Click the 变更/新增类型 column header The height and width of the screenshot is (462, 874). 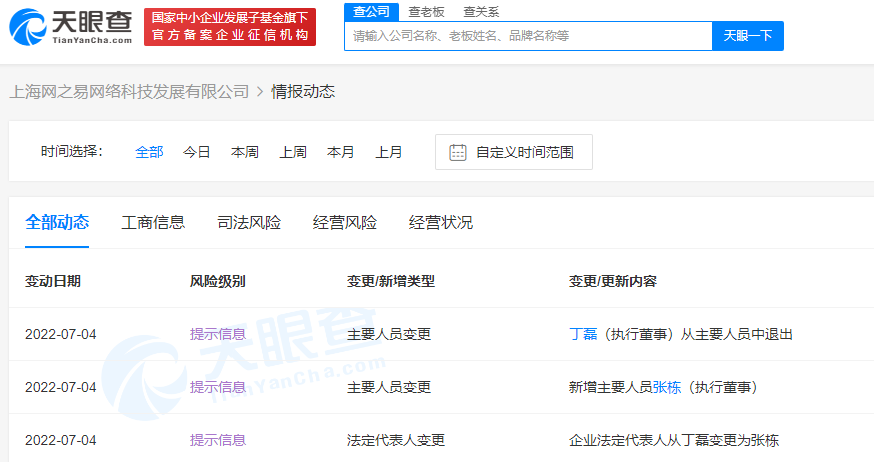tap(391, 281)
